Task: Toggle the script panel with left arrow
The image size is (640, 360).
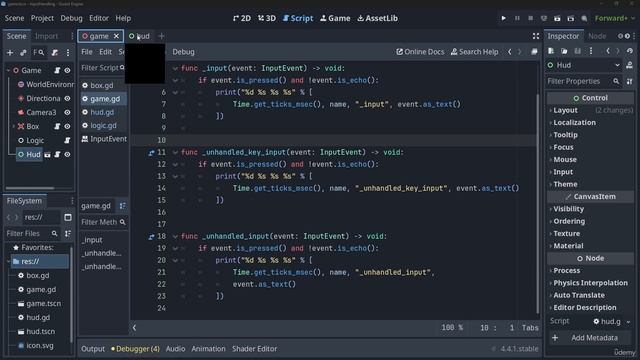Action: [x=134, y=327]
